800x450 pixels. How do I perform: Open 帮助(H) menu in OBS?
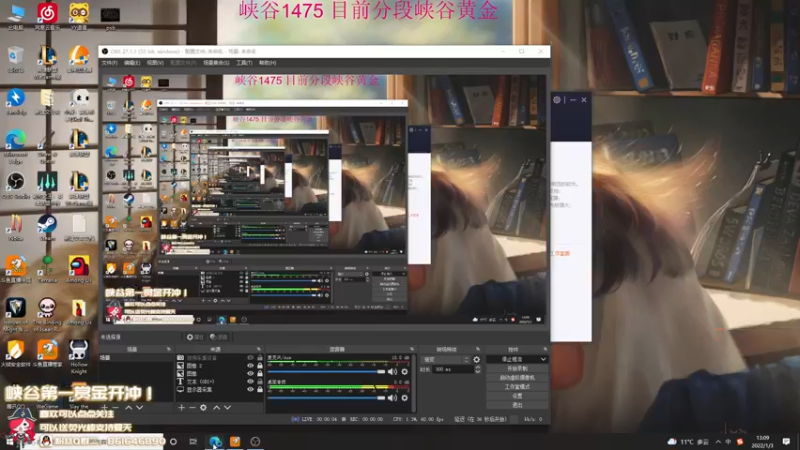click(267, 63)
